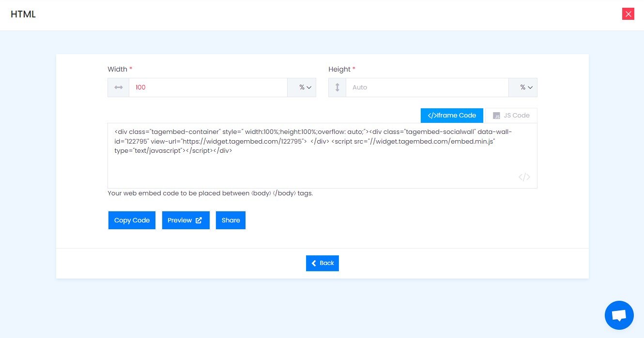Switch to the JS Code tab
Image resolution: width=644 pixels, height=338 pixels.
[x=511, y=116]
